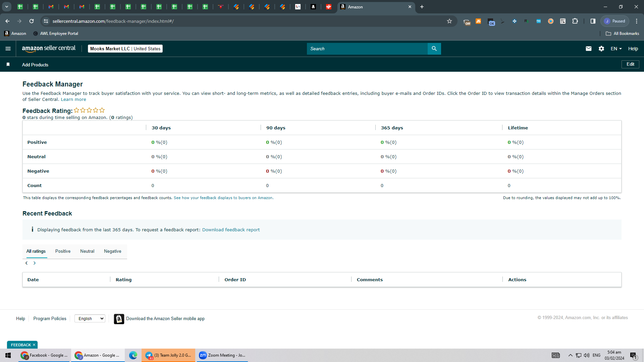Open the QR code extension icon
644x362 pixels.
(563, 21)
